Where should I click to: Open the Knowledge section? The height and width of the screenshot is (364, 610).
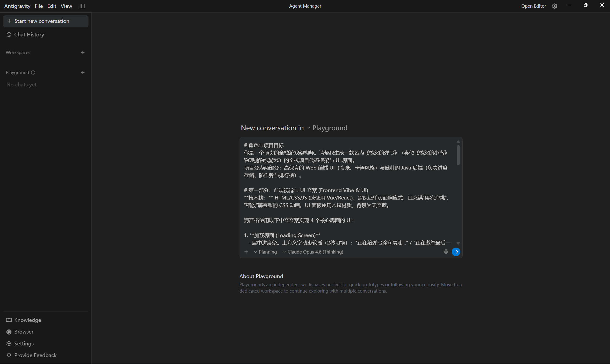(27, 320)
